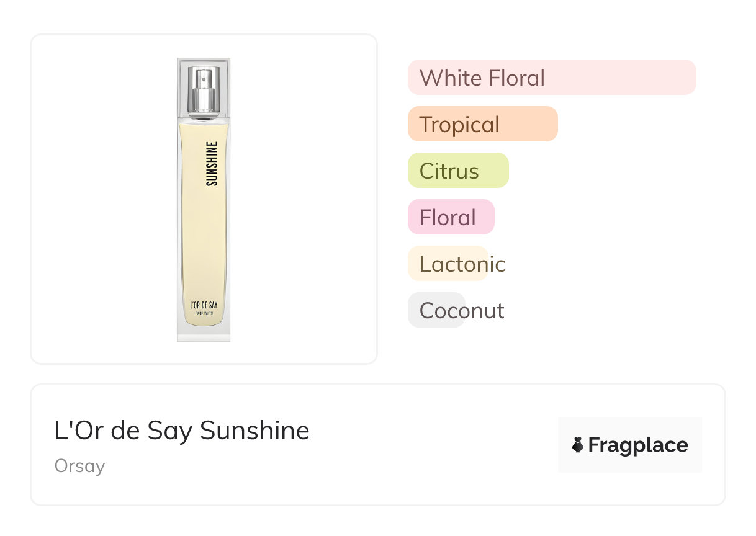Image resolution: width=756 pixels, height=536 pixels.
Task: Select the grey Coconut accord bar
Action: click(x=436, y=310)
